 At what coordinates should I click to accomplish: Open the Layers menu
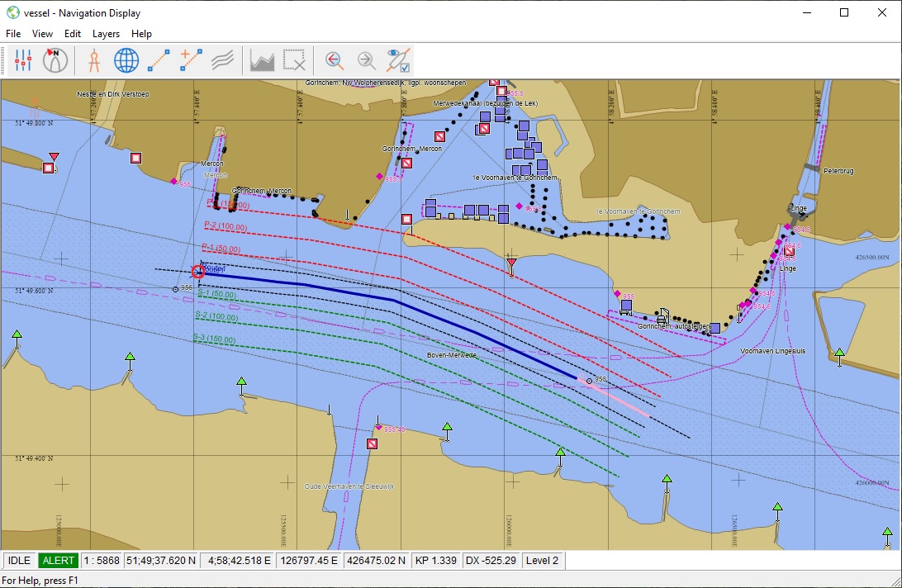point(106,34)
